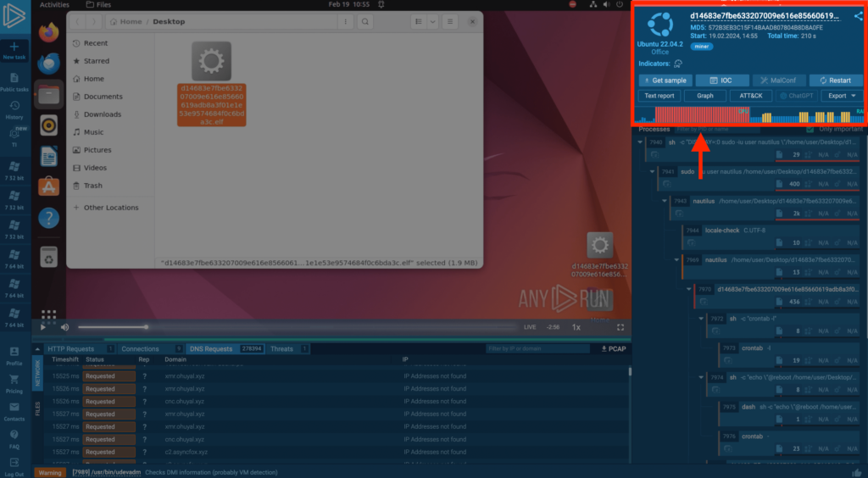Collapse the 7941 sudo process node
The width and height of the screenshot is (868, 478).
[x=654, y=172]
